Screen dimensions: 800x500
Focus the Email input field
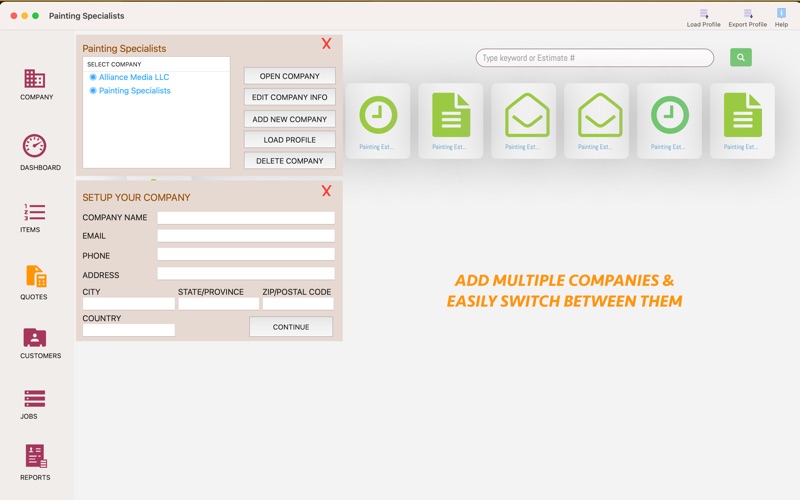246,236
